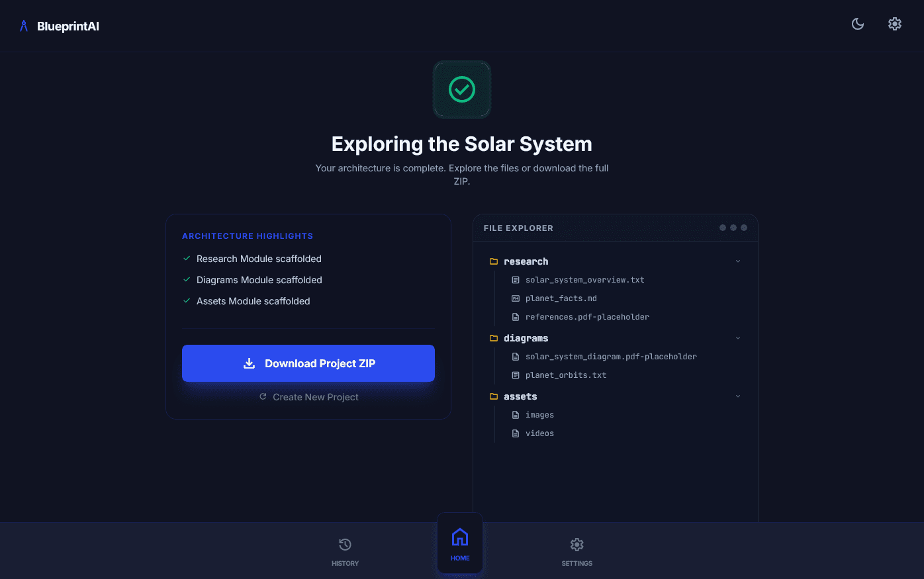The height and width of the screenshot is (579, 924).
Task: Click the File Explorer window dots
Action: point(733,228)
